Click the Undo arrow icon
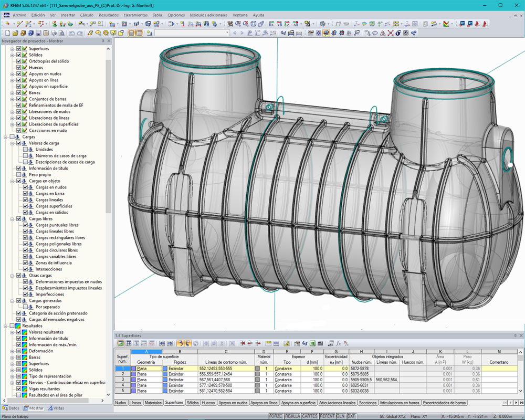 coord(71,33)
